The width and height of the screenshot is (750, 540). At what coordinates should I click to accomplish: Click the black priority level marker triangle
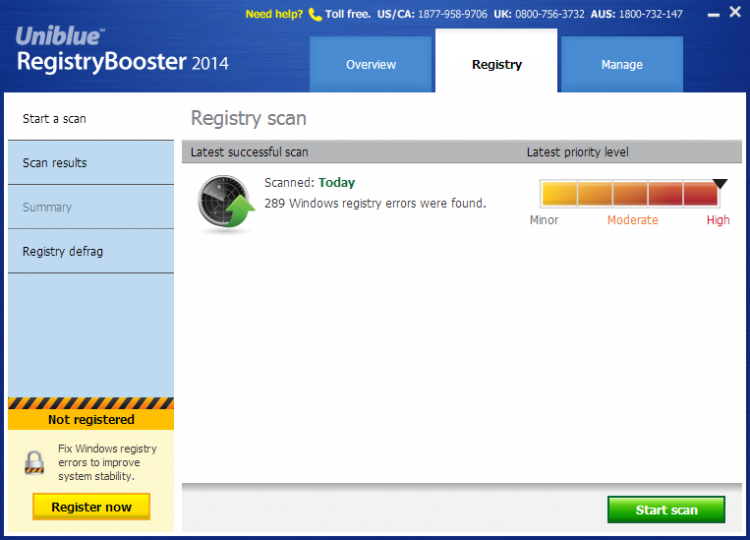click(x=719, y=184)
